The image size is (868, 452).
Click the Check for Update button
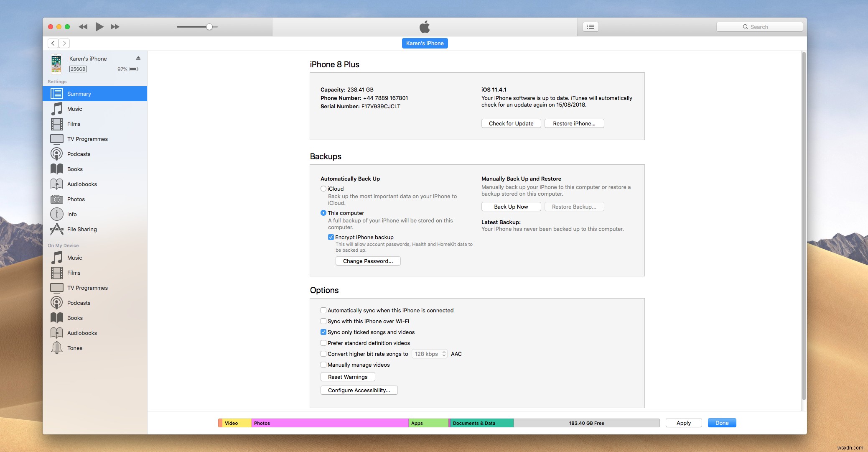[x=510, y=123]
